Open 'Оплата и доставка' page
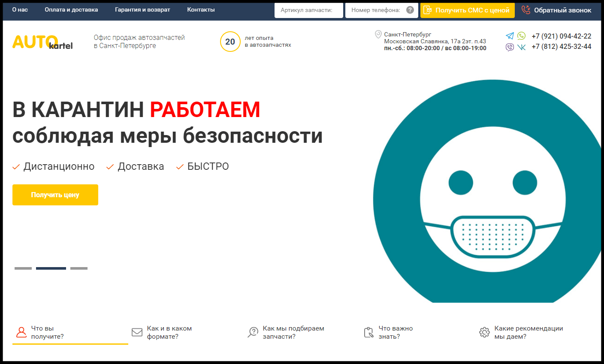This screenshot has height=364, width=604. [x=71, y=9]
